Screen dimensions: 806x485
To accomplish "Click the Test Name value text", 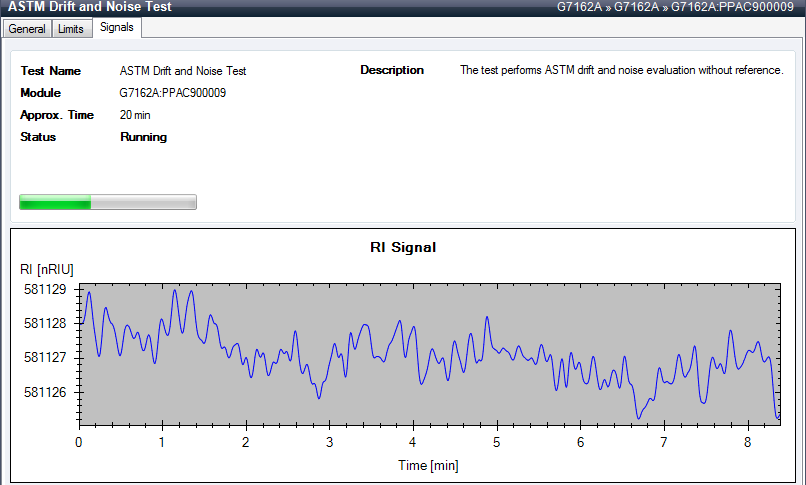I will click(x=183, y=71).
